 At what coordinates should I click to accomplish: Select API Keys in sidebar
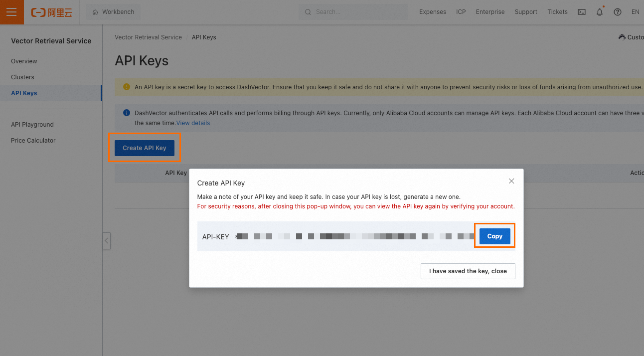[51, 93]
